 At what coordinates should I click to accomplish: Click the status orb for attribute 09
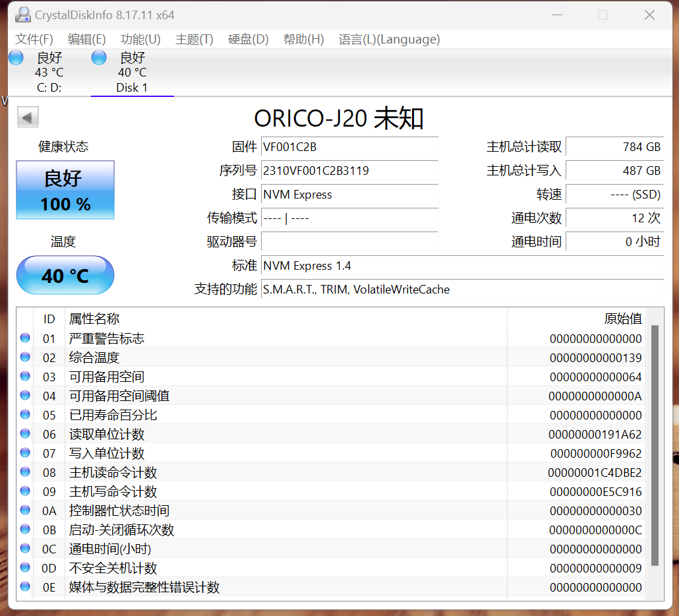pos(25,491)
